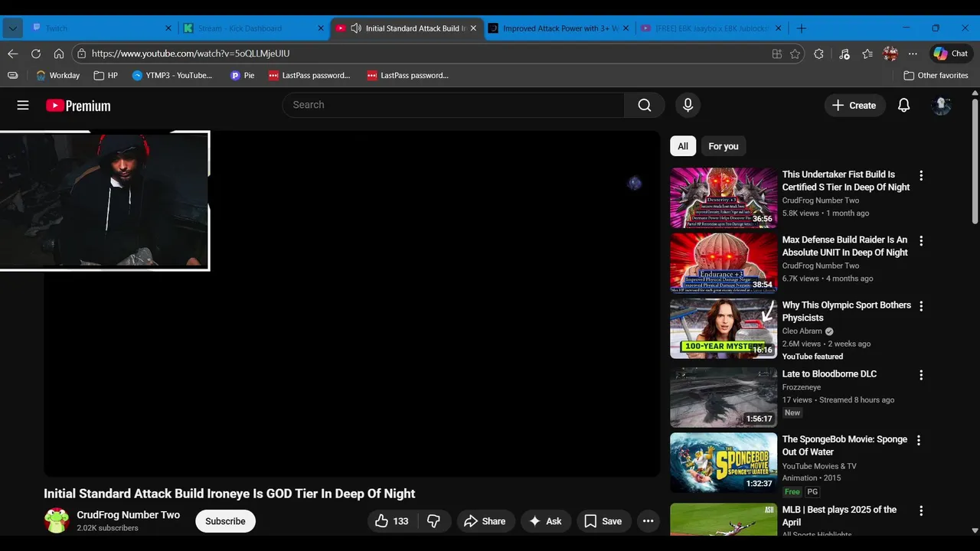Open the Late to Bloodborne DLC thumbnail

pyautogui.click(x=724, y=397)
